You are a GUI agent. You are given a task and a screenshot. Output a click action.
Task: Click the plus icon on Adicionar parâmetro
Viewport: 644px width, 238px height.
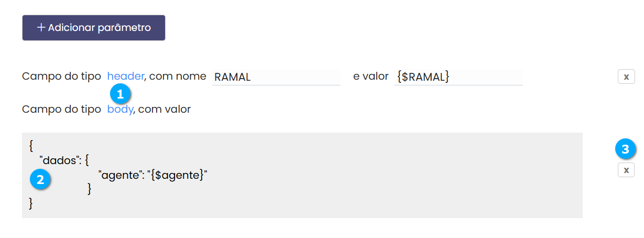point(41,28)
